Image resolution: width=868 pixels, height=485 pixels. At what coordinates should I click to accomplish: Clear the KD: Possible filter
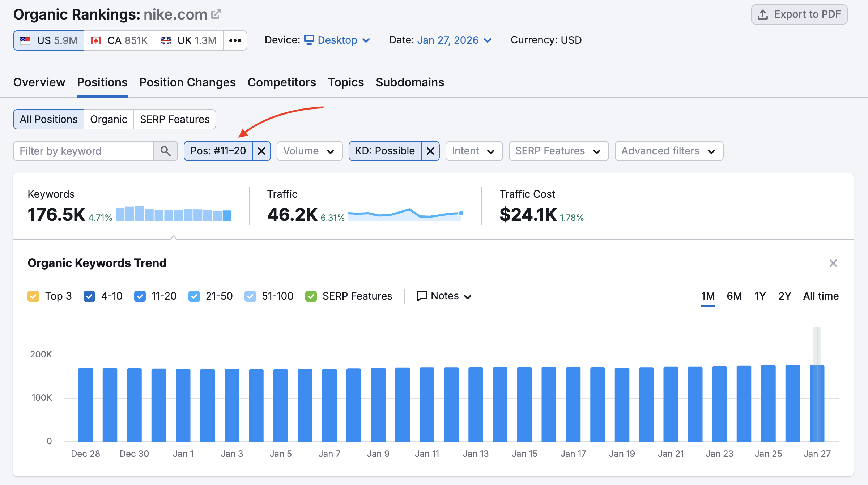click(430, 151)
